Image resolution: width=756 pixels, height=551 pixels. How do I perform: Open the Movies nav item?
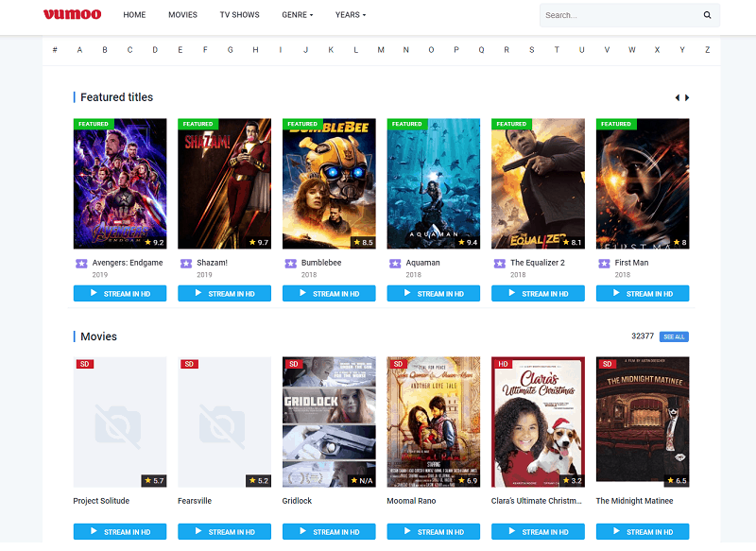pos(182,15)
